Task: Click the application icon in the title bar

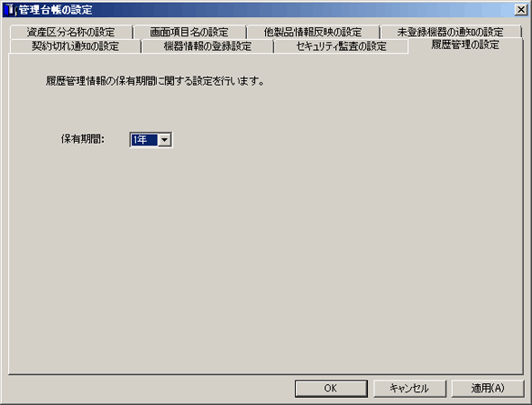Action: point(10,10)
